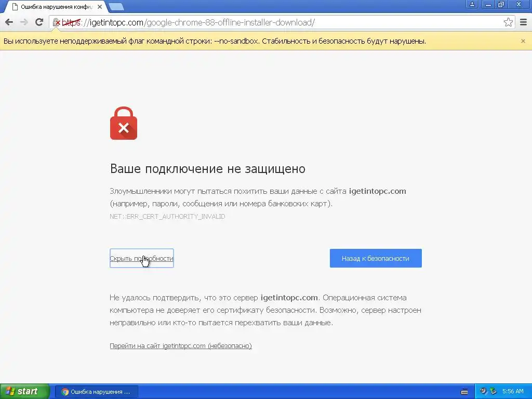
Task: Click the NET::ERR_CERT_AUTHORITY_INVALID error code
Action: (167, 217)
